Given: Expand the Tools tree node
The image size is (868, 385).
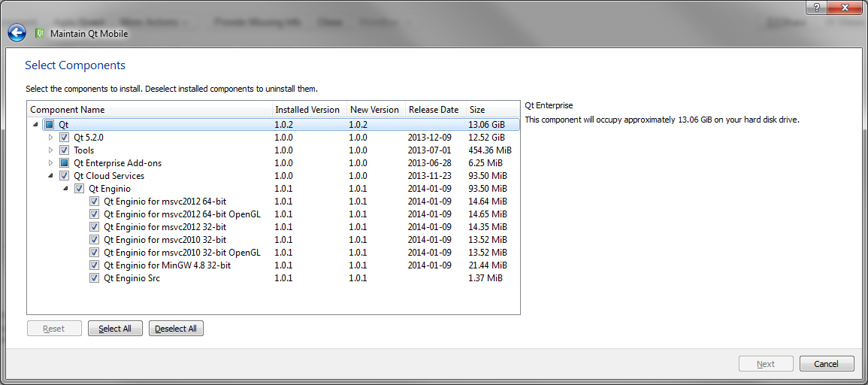Looking at the screenshot, I should (x=51, y=150).
